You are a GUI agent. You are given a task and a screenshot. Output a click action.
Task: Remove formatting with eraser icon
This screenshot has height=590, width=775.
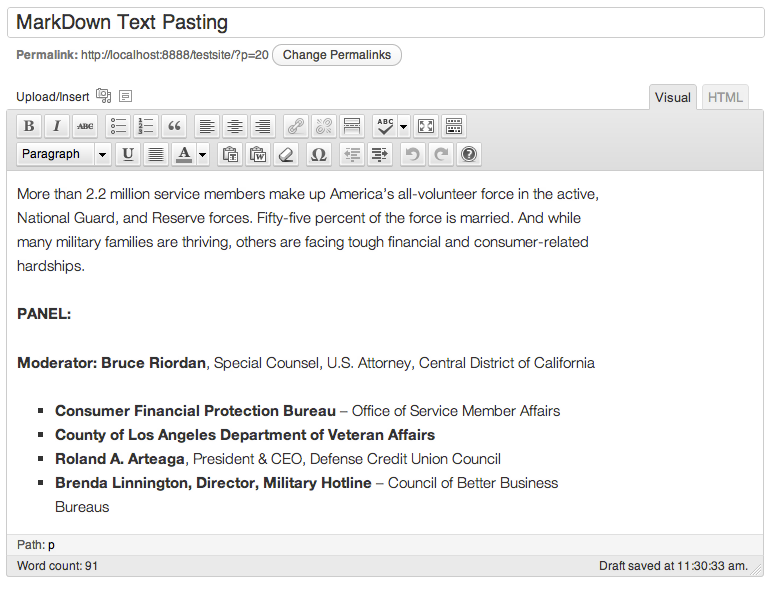(286, 154)
